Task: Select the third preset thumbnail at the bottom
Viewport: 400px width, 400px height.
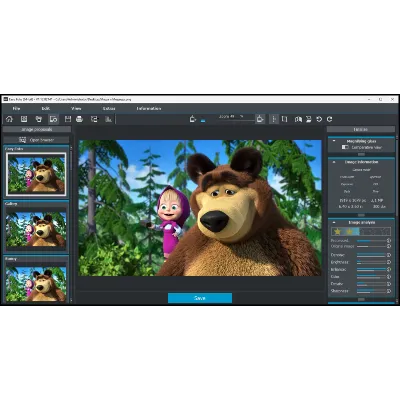Action: (36, 283)
